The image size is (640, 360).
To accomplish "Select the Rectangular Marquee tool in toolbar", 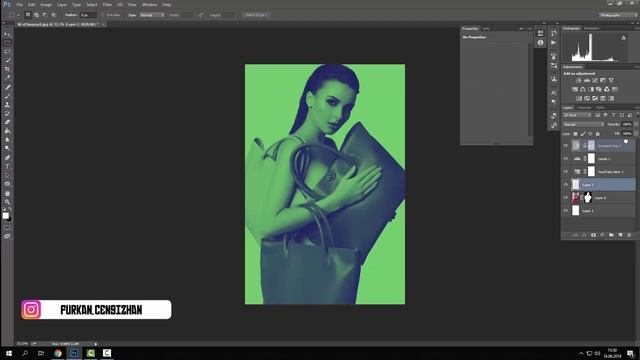I will tap(7, 43).
